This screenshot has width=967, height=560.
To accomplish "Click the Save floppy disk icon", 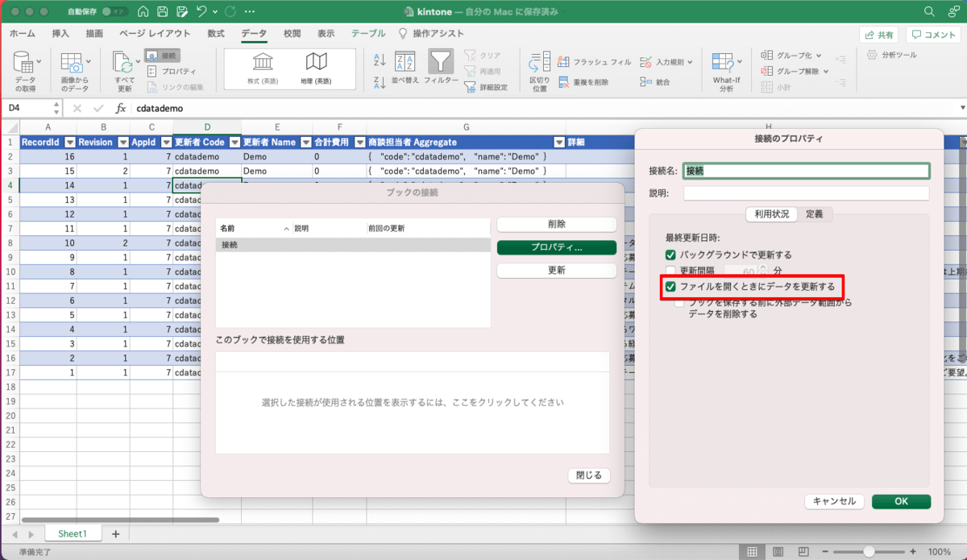I will click(162, 12).
